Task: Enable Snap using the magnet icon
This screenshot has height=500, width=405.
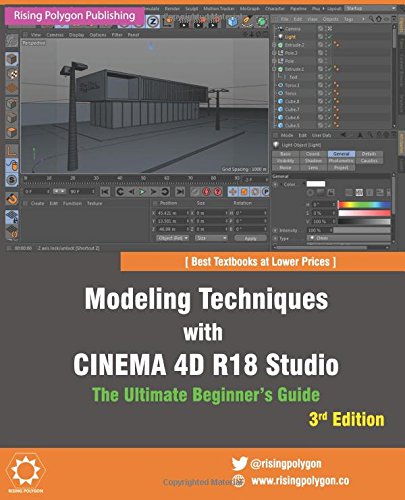Action: [12, 199]
